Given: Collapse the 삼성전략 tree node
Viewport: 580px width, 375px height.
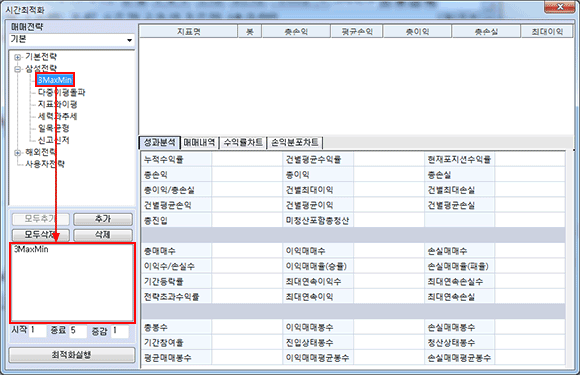Looking at the screenshot, I should tap(17, 69).
